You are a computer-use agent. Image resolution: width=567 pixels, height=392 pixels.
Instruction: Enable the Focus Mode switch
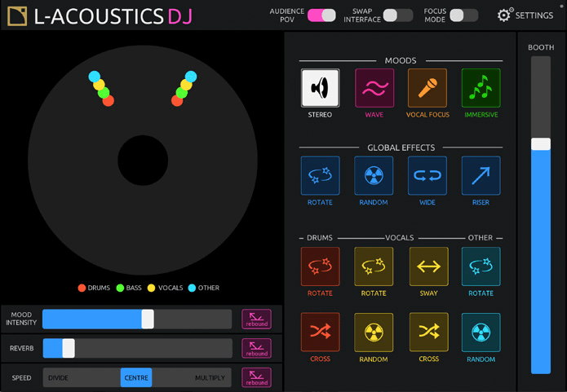(463, 15)
